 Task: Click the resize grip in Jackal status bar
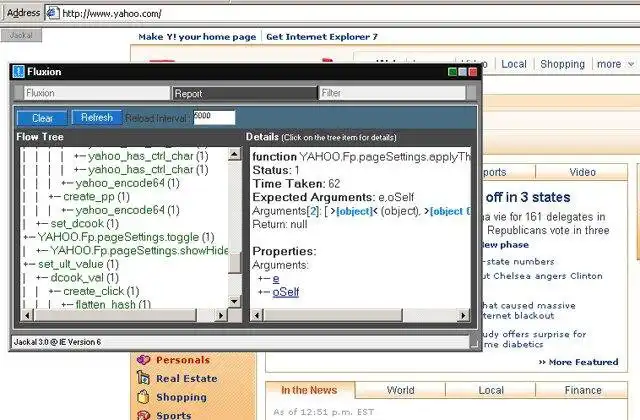[473, 343]
